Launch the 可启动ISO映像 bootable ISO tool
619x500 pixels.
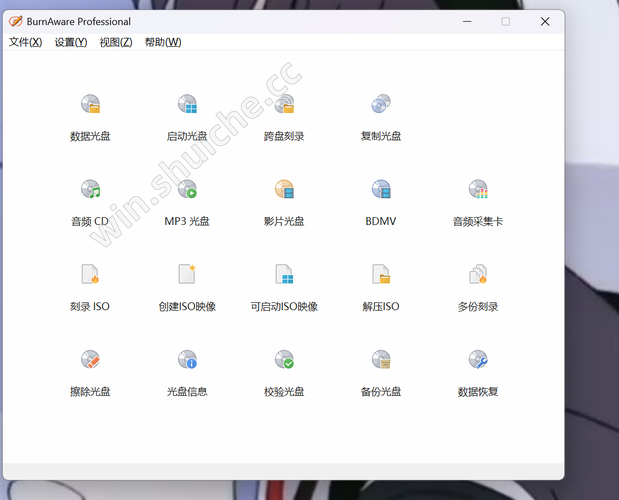(x=284, y=288)
